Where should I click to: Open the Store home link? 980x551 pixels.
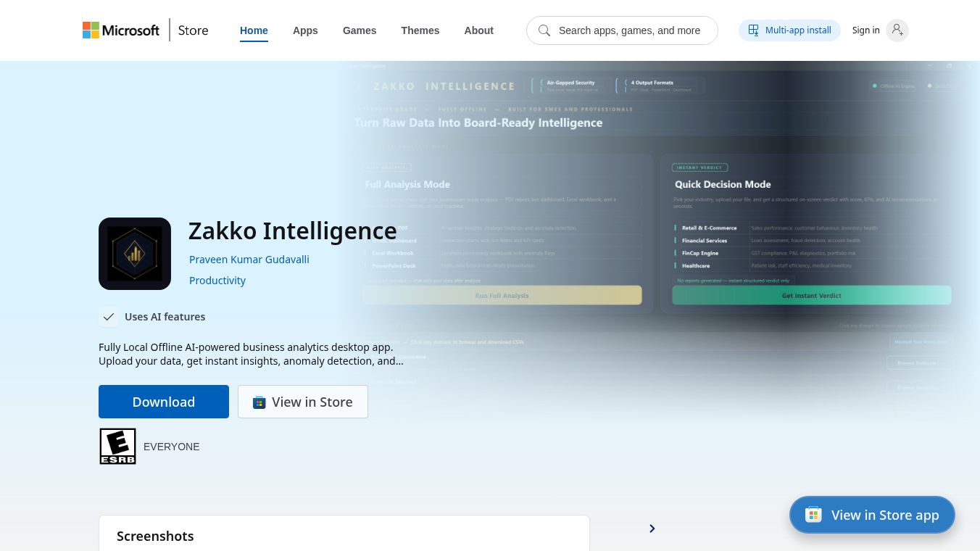[x=193, y=30]
